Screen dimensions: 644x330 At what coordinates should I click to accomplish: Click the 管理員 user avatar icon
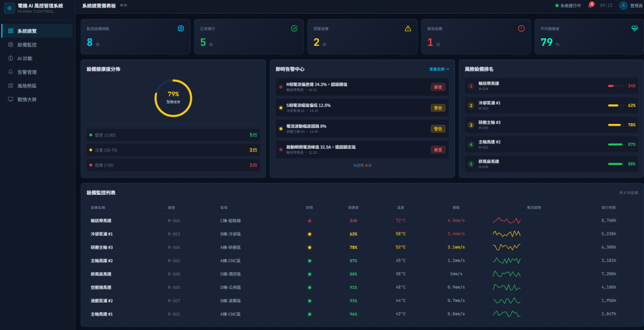pos(624,5)
